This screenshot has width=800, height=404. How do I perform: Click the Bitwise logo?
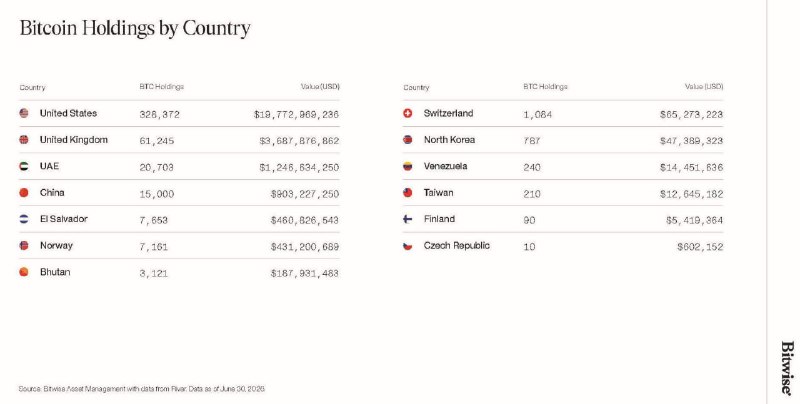click(787, 368)
